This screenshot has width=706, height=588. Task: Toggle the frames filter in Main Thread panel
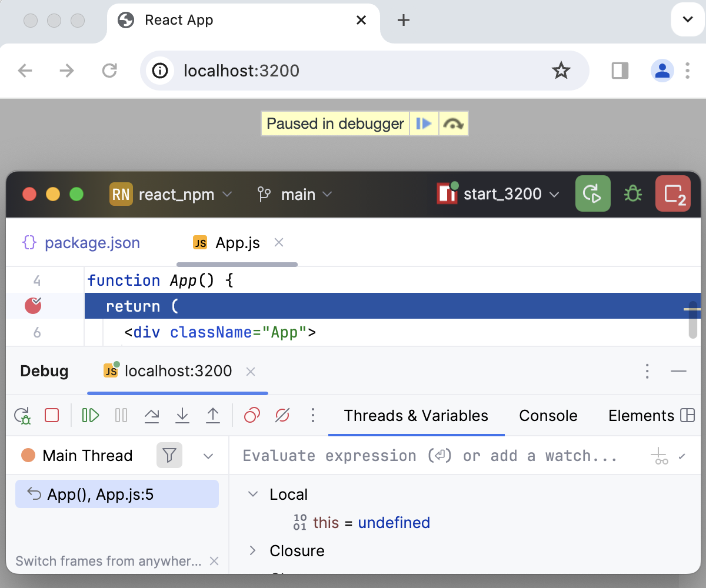(169, 455)
